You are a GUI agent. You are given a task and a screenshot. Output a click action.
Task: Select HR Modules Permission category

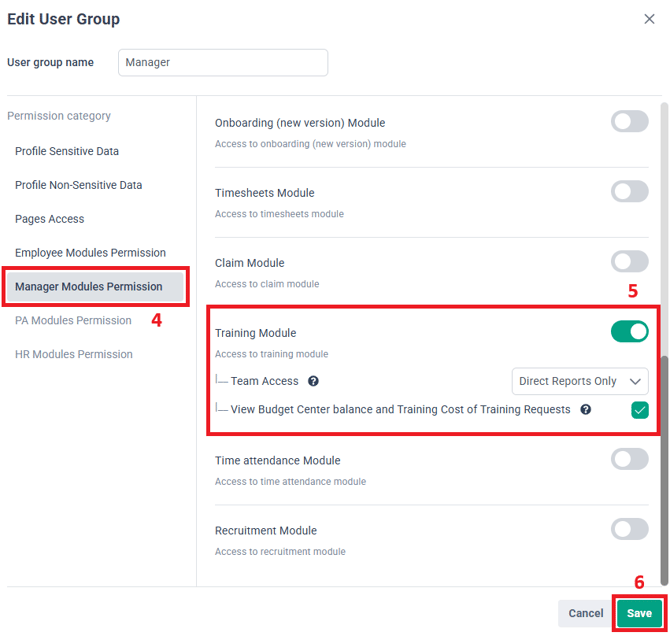pos(73,354)
